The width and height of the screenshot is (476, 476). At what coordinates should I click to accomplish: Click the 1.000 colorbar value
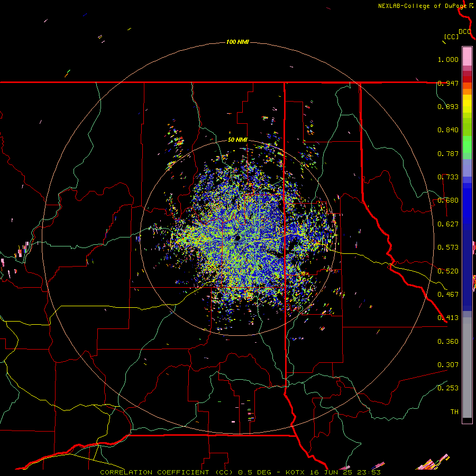(448, 59)
